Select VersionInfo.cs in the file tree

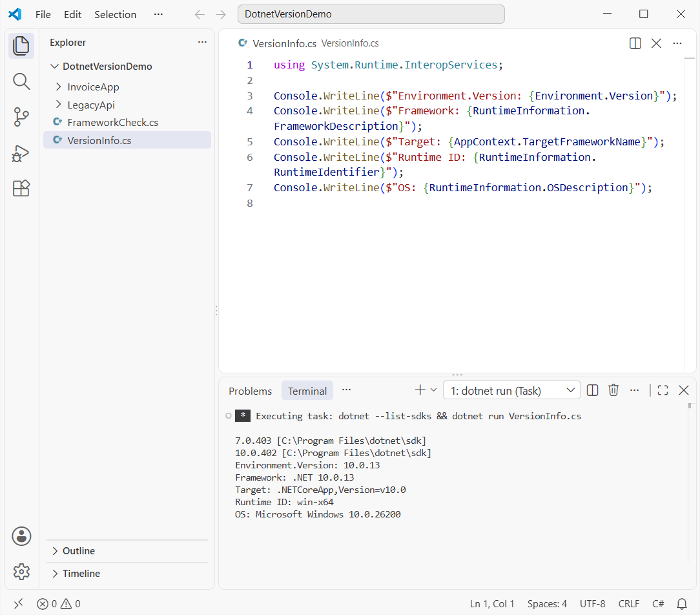(x=127, y=140)
